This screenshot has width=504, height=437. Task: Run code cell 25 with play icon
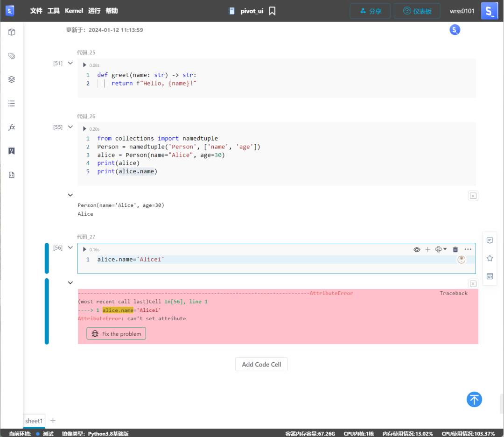(x=84, y=65)
